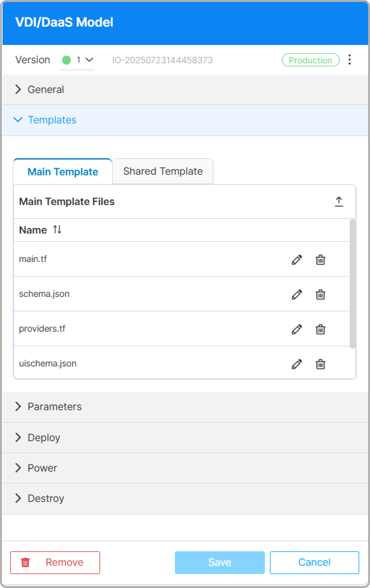Expand the Deploy section
The height and width of the screenshot is (588, 370).
point(44,438)
